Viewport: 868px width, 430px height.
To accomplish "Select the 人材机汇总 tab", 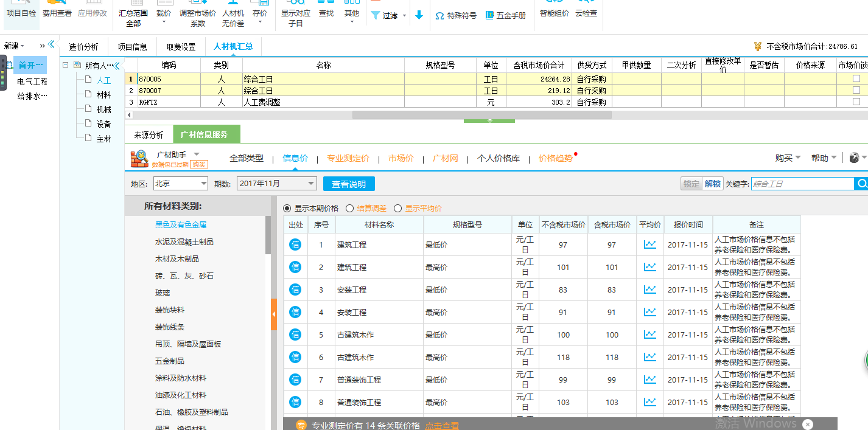I will tap(233, 47).
